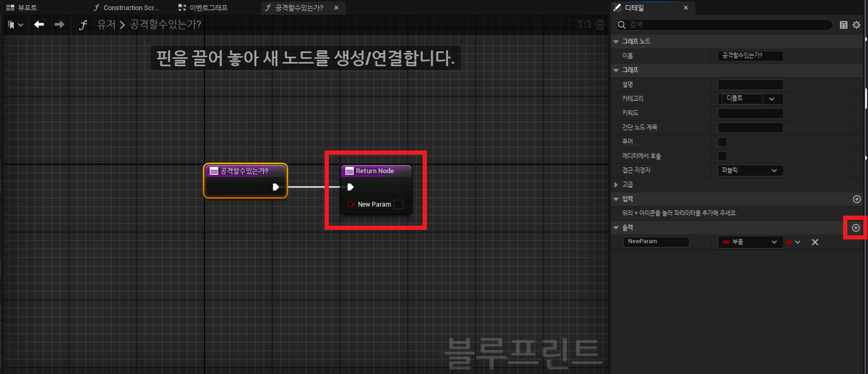Click the New Param boolean pin
Viewport: 868px width, 374px height.
pyautogui.click(x=351, y=204)
